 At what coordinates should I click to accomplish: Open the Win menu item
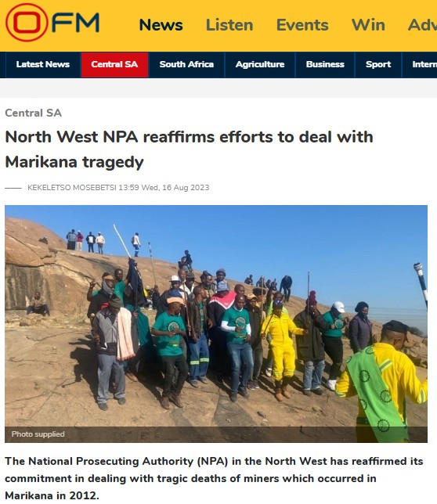(x=368, y=25)
